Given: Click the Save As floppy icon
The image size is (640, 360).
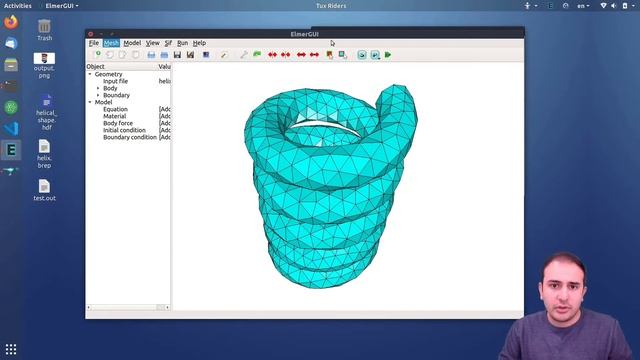Looking at the screenshot, I should coord(190,55).
